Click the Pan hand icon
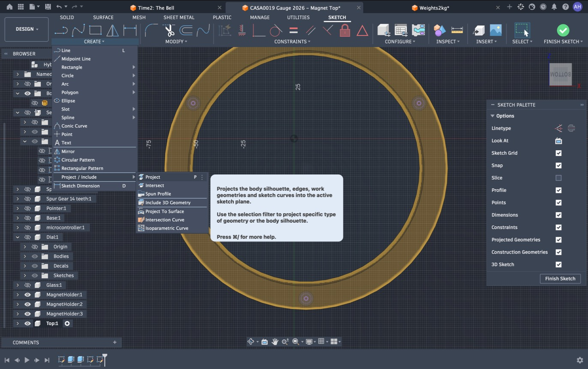The height and width of the screenshot is (369, 588). (x=275, y=342)
